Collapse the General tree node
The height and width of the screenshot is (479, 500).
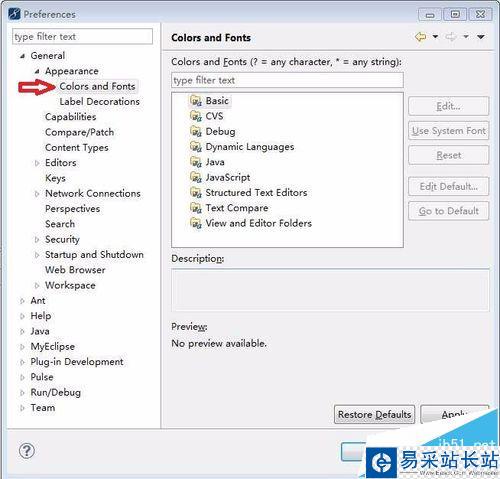22,56
